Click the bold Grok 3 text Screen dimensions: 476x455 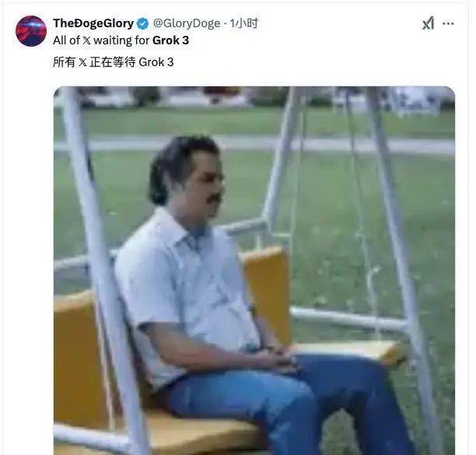point(170,40)
